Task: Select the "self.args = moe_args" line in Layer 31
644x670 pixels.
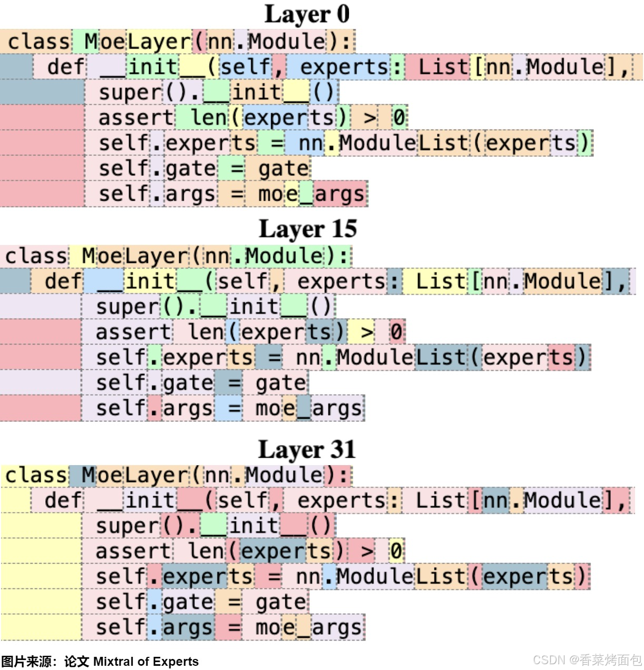Action: (183, 627)
